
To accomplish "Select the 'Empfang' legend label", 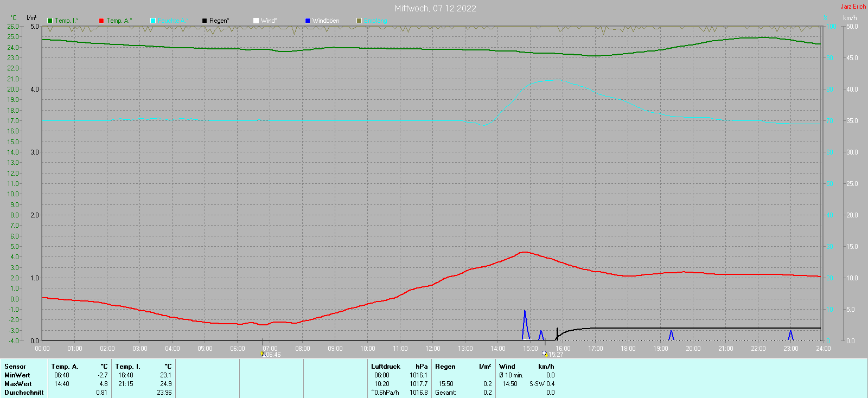I will pos(376,21).
